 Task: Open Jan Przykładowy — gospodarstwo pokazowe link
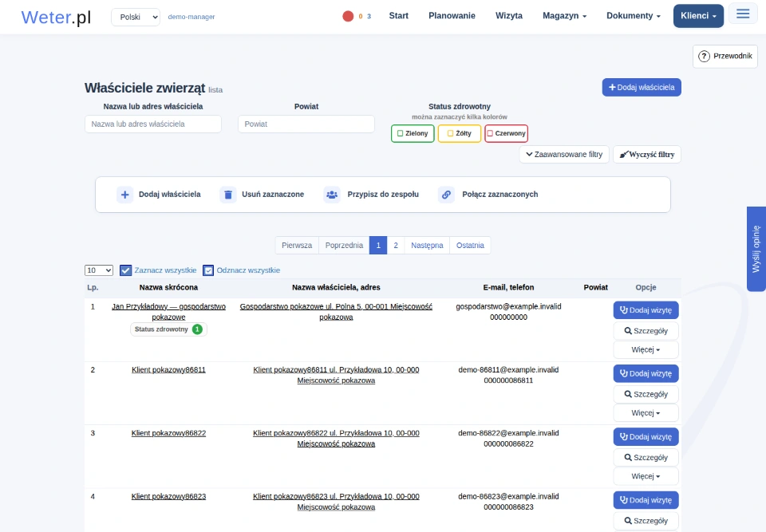pos(168,312)
